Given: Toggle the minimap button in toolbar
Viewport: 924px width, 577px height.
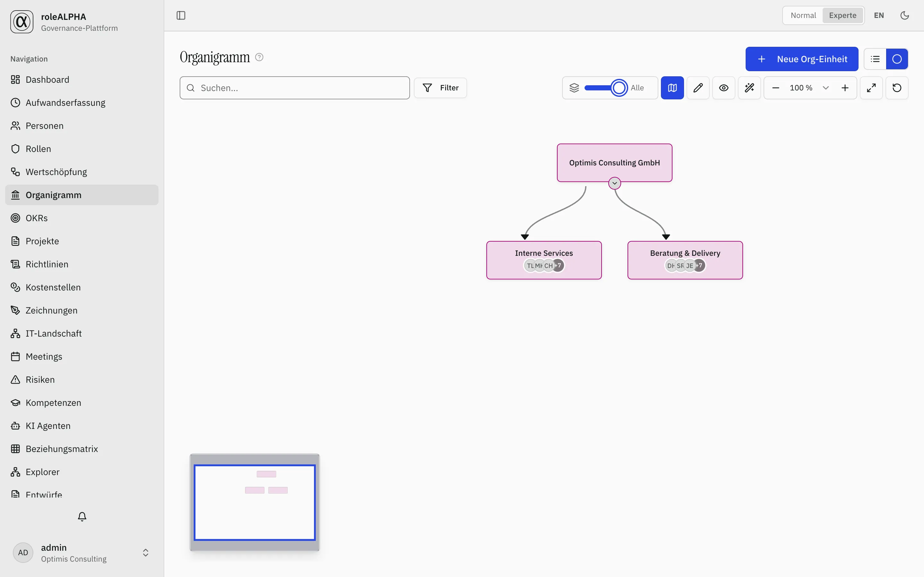Looking at the screenshot, I should pyautogui.click(x=672, y=88).
